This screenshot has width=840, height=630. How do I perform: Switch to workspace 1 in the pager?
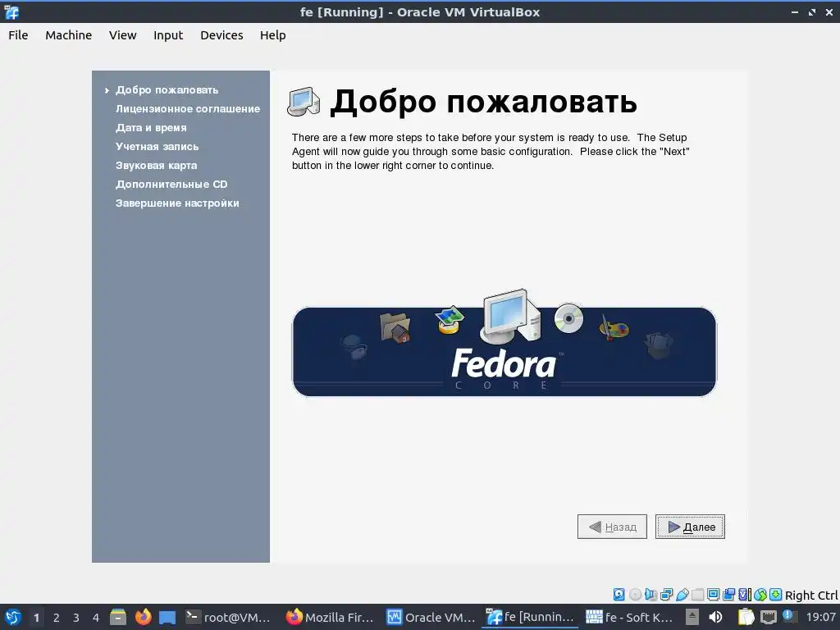[36, 618]
